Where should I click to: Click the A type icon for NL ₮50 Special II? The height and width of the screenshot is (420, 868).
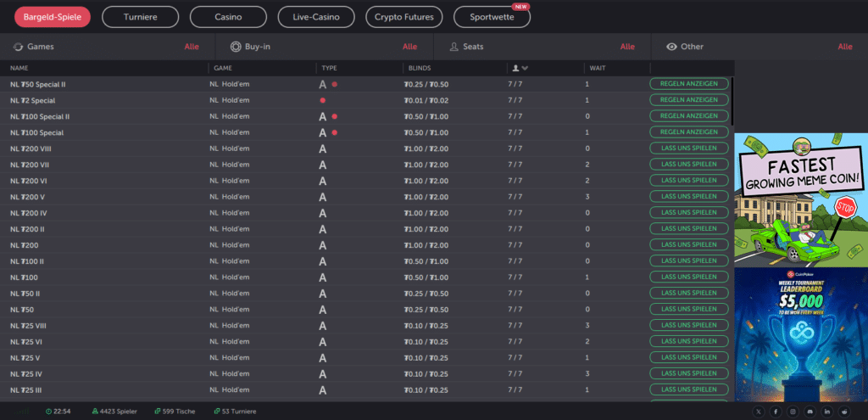(323, 85)
